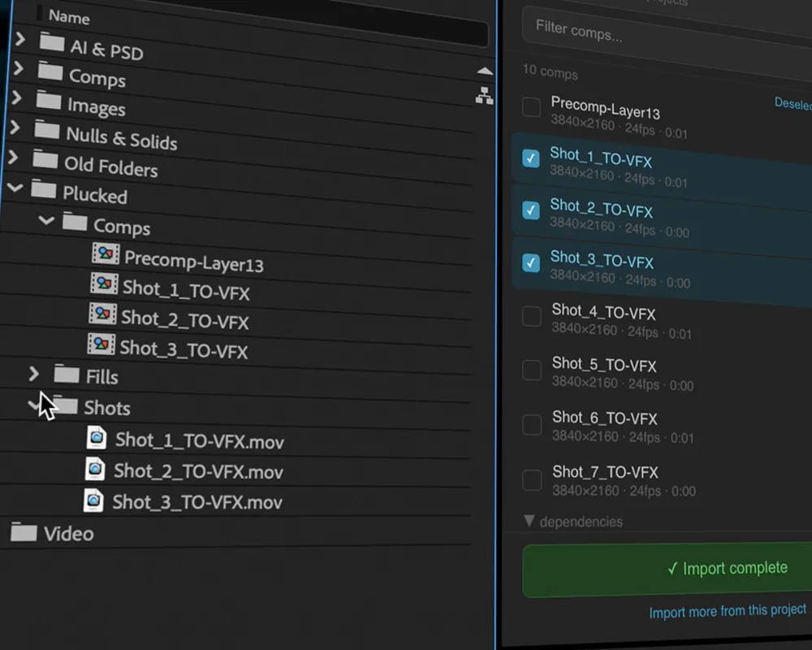Check the Shot_6_TO-VFX checkbox
This screenshot has width=812, height=650.
532,424
